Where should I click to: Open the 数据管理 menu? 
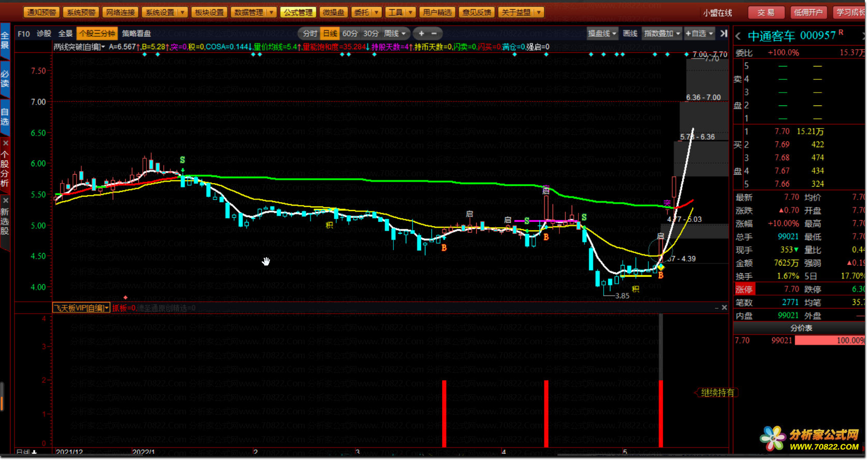click(x=249, y=12)
